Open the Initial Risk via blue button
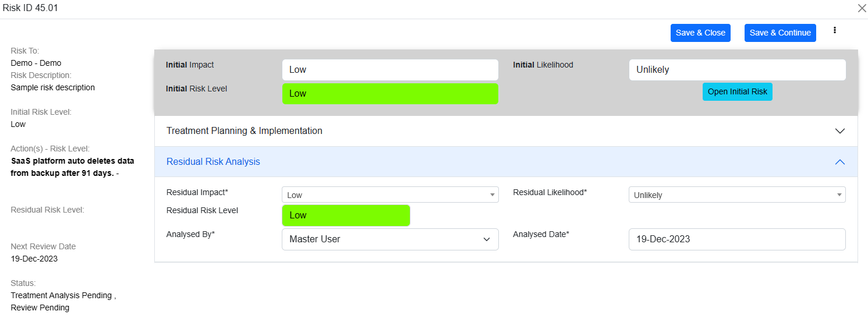The height and width of the screenshot is (318, 868). pos(737,92)
